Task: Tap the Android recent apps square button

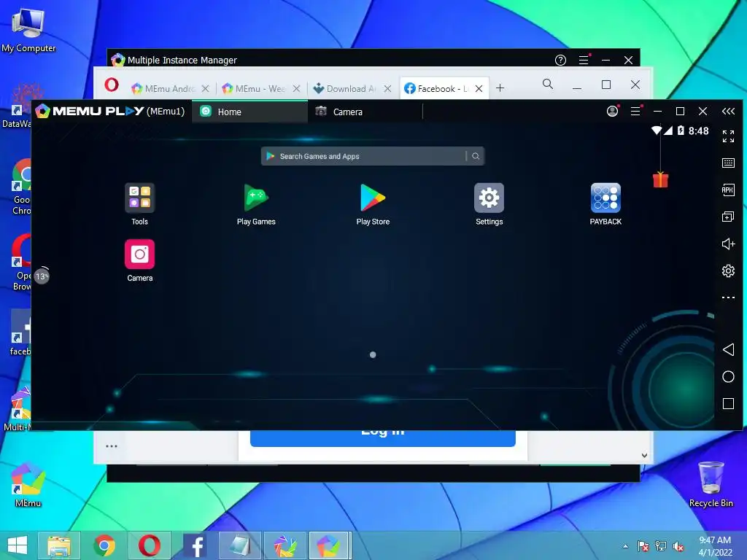Action: (728, 404)
